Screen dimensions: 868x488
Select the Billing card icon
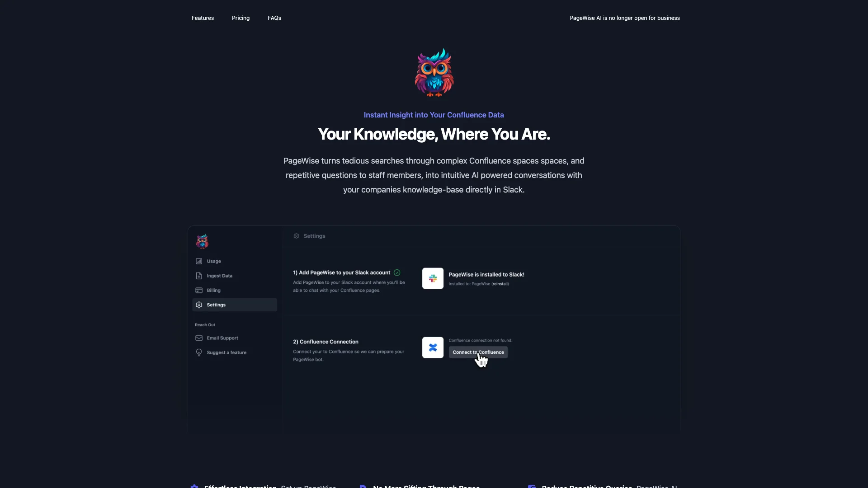click(x=199, y=290)
